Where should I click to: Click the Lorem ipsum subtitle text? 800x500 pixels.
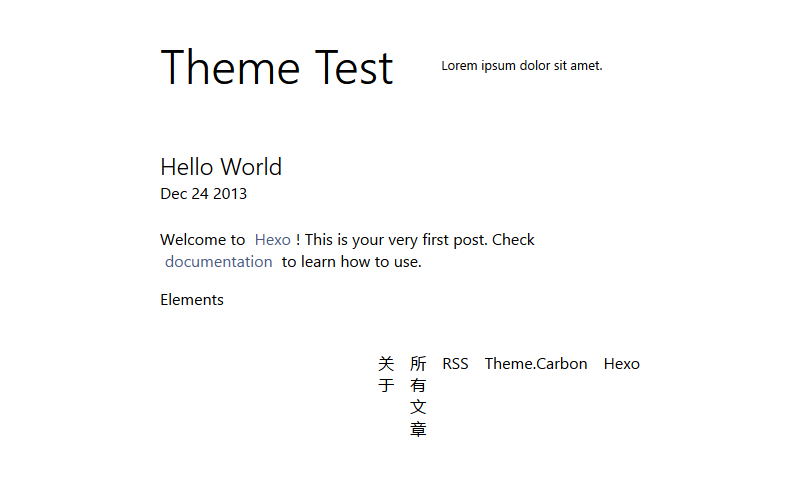pos(521,66)
